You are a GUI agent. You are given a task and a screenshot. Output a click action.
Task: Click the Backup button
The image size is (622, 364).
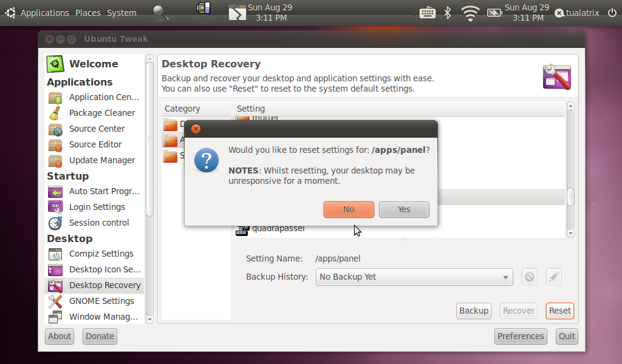point(474,311)
